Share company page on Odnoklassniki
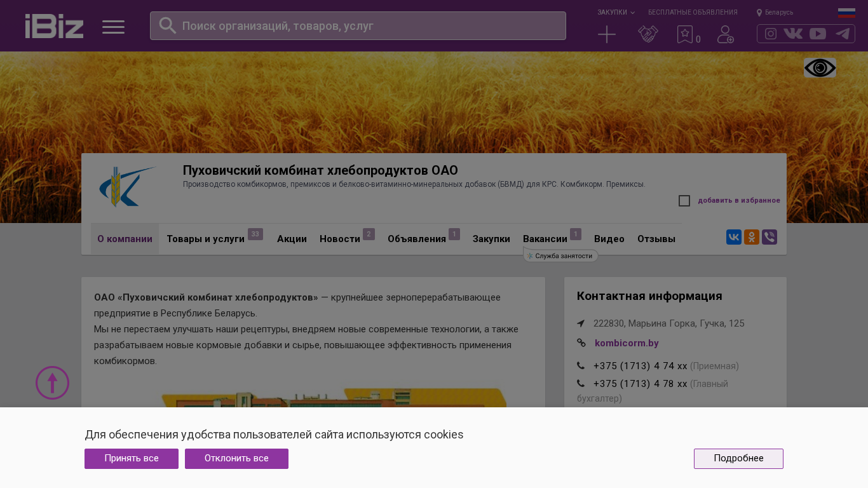 point(752,237)
